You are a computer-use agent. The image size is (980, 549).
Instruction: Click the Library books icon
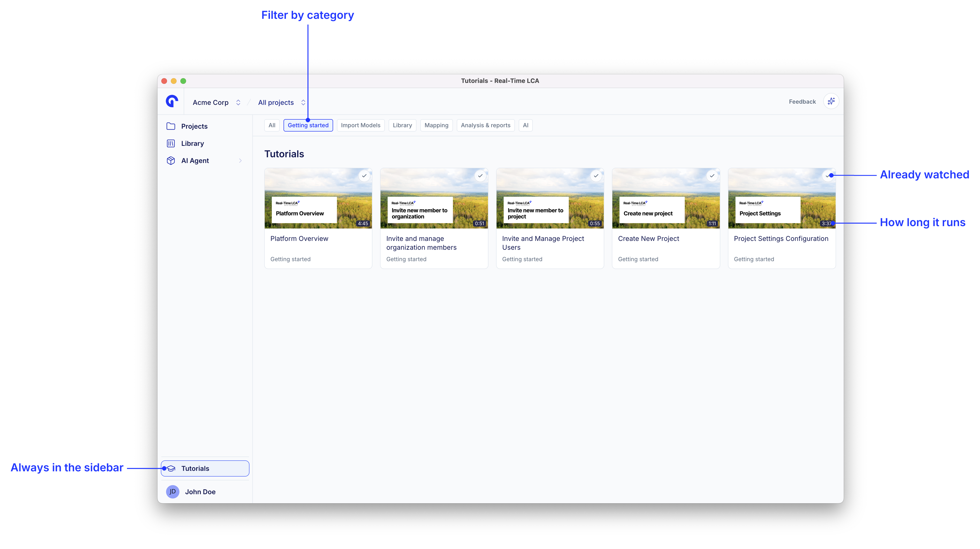(171, 143)
